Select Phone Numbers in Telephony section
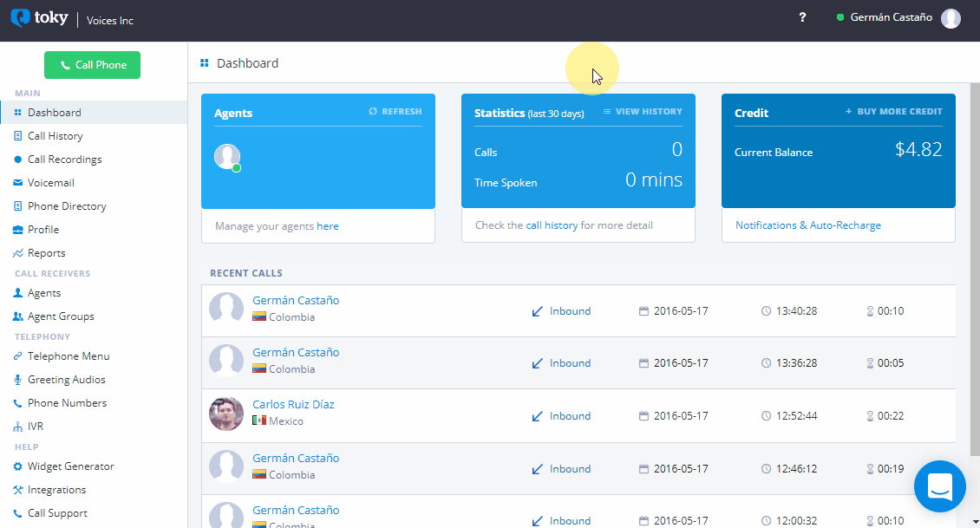Viewport: 980px width, 528px height. click(x=67, y=403)
